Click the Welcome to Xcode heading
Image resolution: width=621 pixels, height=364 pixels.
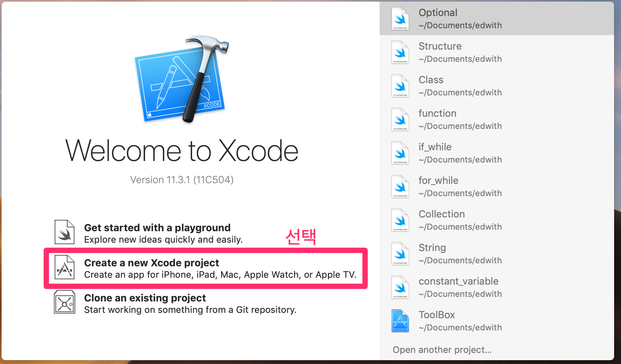tap(182, 151)
